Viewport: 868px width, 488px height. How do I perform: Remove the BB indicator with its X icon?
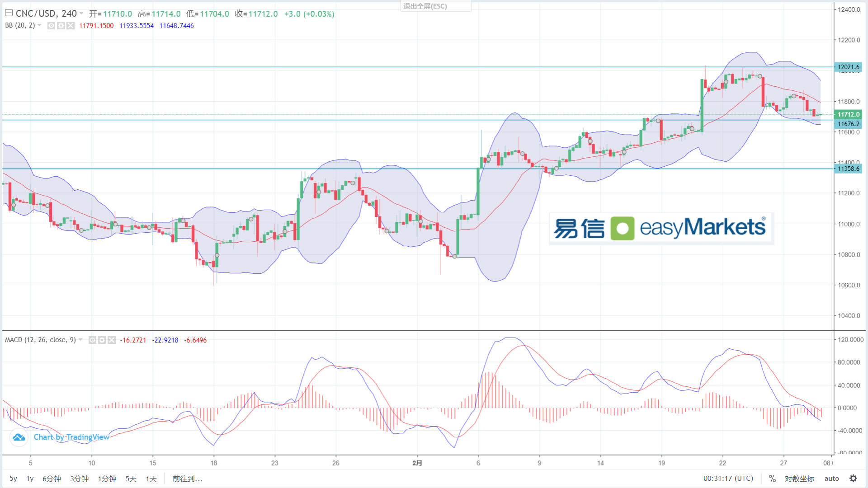point(71,26)
